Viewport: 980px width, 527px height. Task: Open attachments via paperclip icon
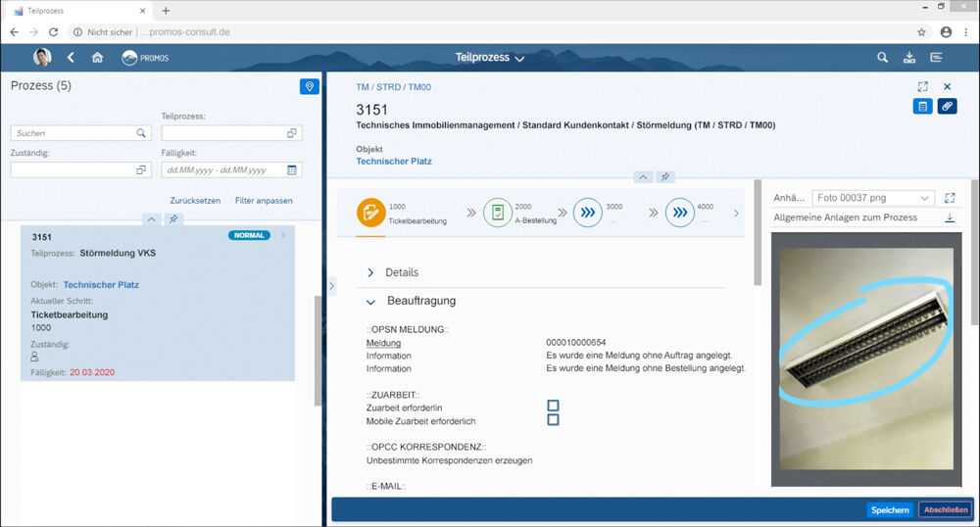[947, 107]
